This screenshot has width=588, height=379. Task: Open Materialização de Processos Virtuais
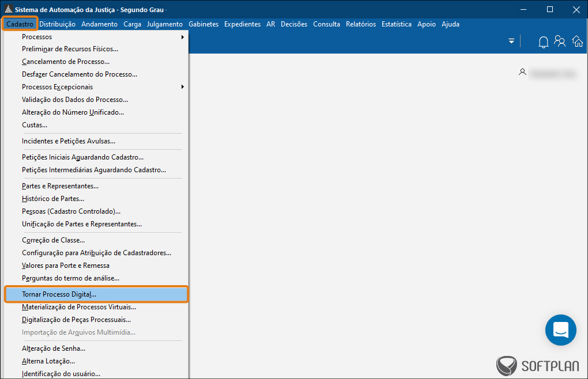tap(96, 307)
